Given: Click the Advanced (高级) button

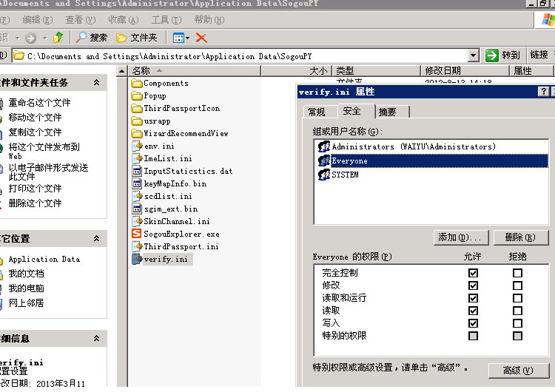Looking at the screenshot, I should pos(519,371).
